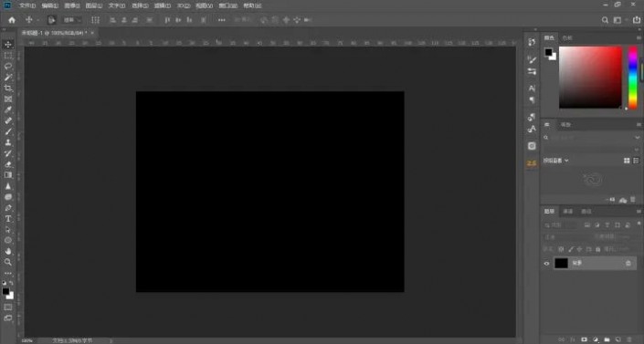Open the Auto-Select layer/group dropdown

click(73, 20)
